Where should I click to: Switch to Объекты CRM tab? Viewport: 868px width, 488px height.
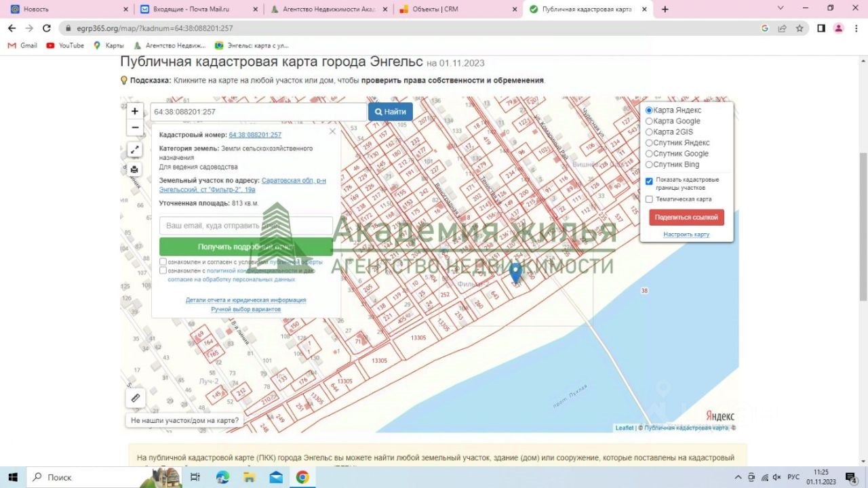tap(458, 9)
